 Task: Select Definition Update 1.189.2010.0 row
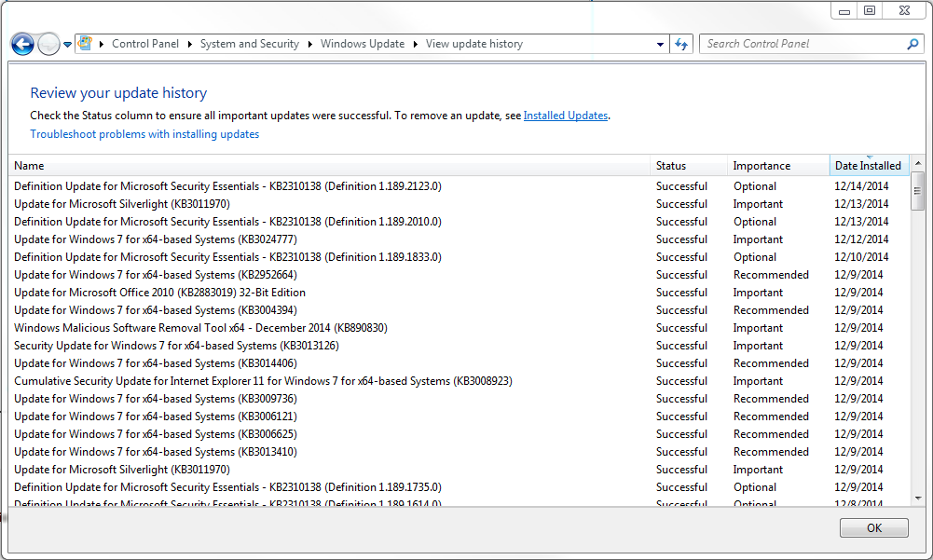(x=459, y=222)
